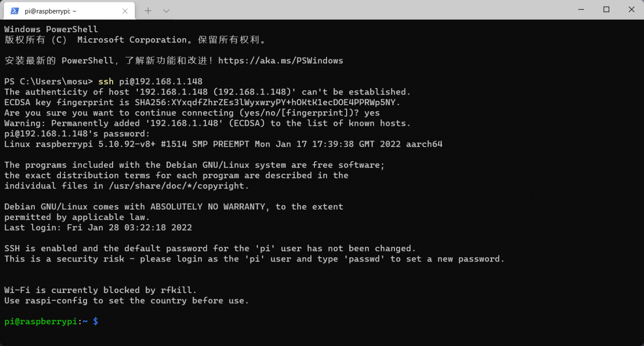Click the Last login timestamp line
Image resolution: width=644 pixels, height=346 pixels.
pyautogui.click(x=98, y=228)
